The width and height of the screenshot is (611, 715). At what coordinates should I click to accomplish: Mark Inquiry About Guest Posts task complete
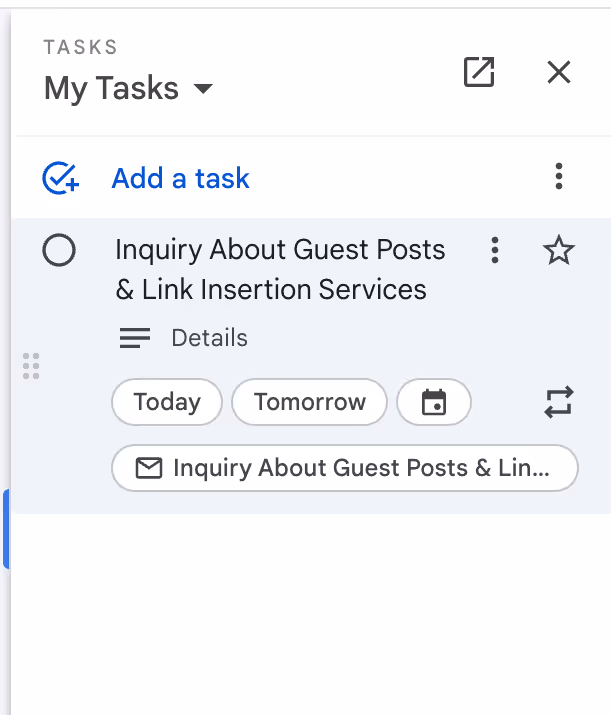tap(59, 250)
